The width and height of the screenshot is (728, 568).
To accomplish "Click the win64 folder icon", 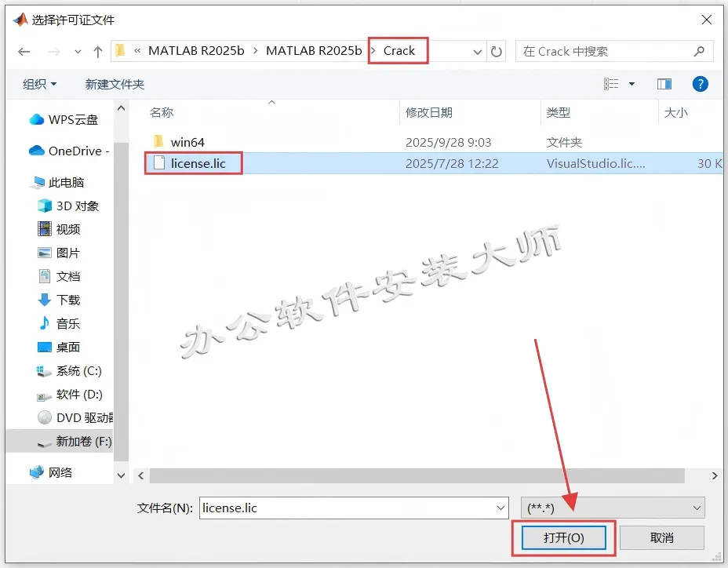I will pos(158,141).
